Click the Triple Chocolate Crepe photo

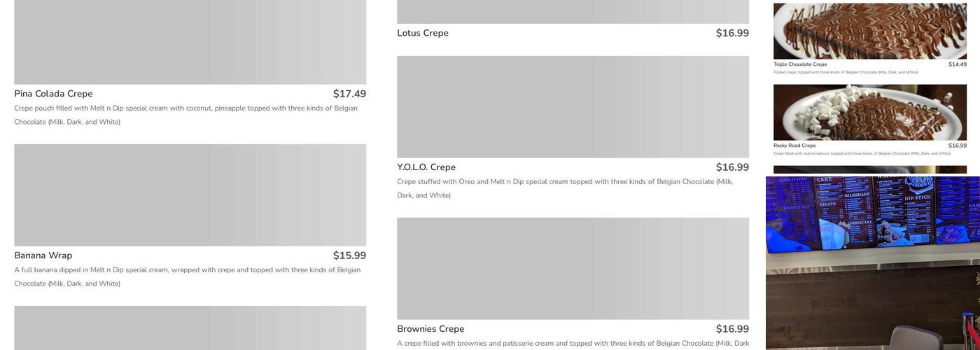tap(869, 31)
